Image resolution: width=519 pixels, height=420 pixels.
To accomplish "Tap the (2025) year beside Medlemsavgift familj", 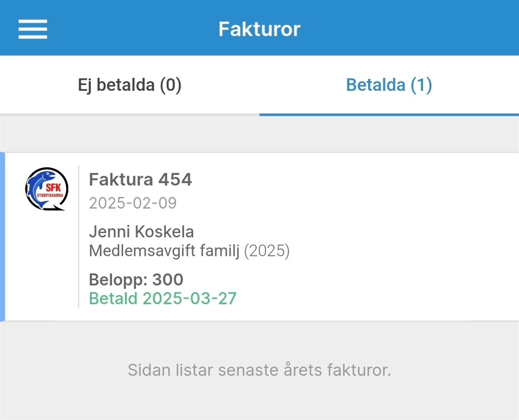I will coord(267,251).
